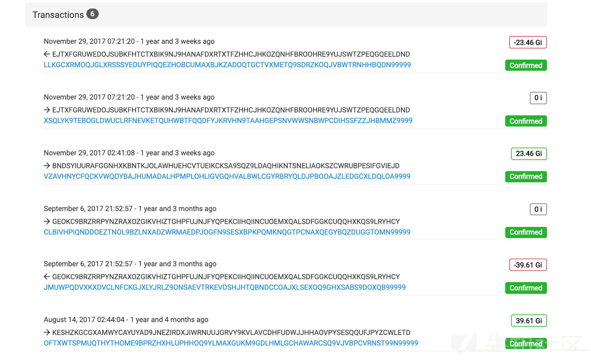Click the positive 23.46 Gi amount badge
The height and width of the screenshot is (364, 591).
tap(529, 154)
